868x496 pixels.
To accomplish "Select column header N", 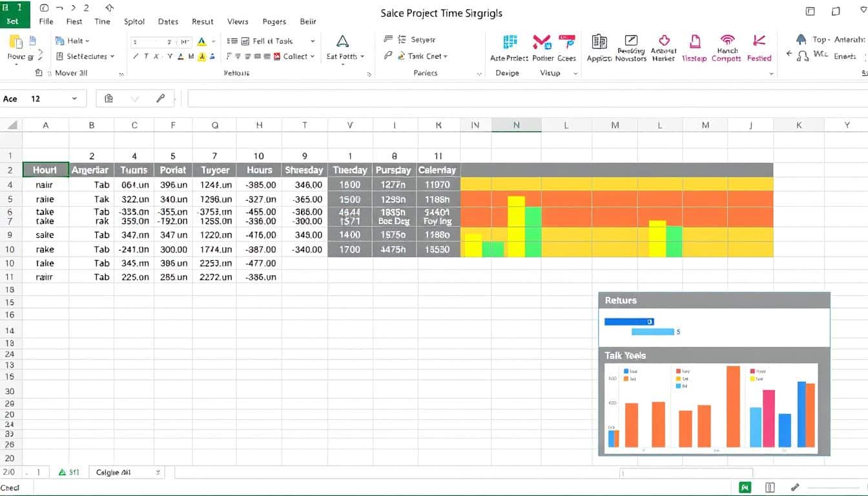I will pyautogui.click(x=516, y=125).
